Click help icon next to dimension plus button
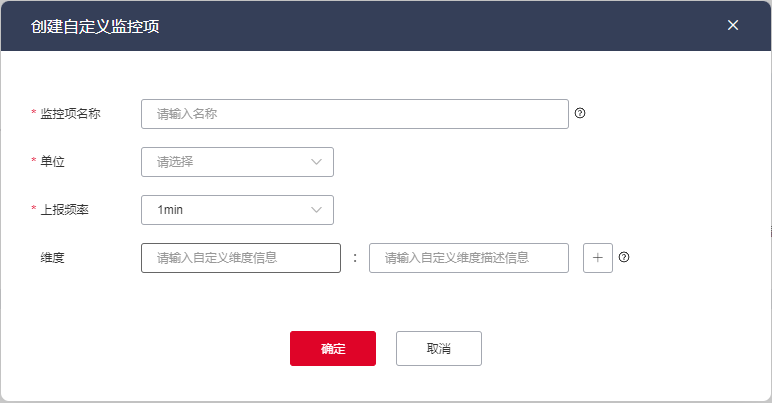This screenshot has height=403, width=772. tap(624, 257)
